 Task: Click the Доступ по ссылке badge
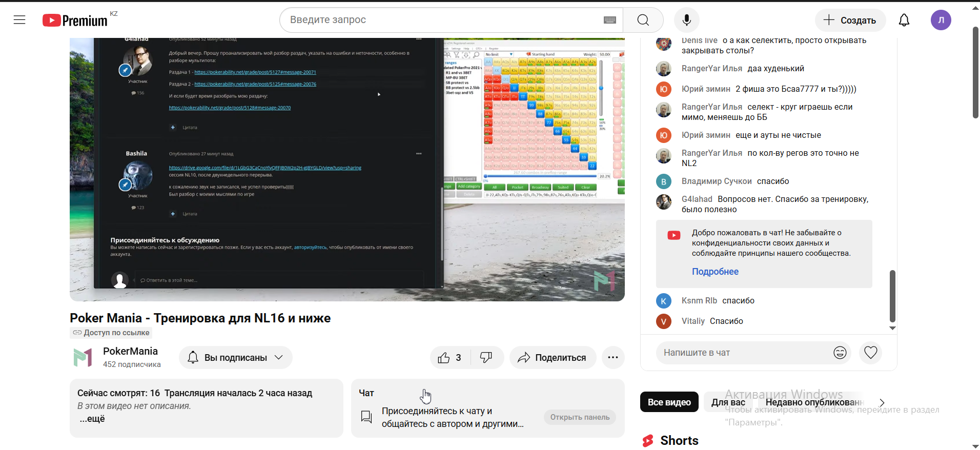point(111,333)
